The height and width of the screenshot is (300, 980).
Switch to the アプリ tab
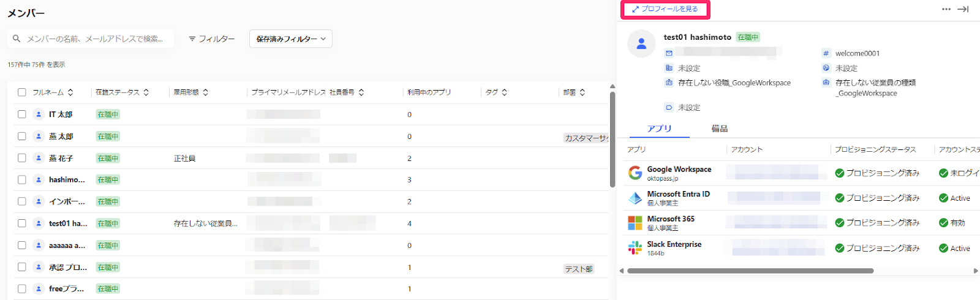[x=659, y=129]
